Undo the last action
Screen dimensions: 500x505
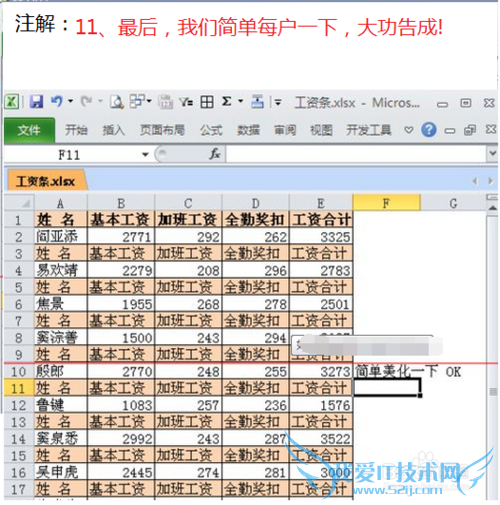(57, 101)
